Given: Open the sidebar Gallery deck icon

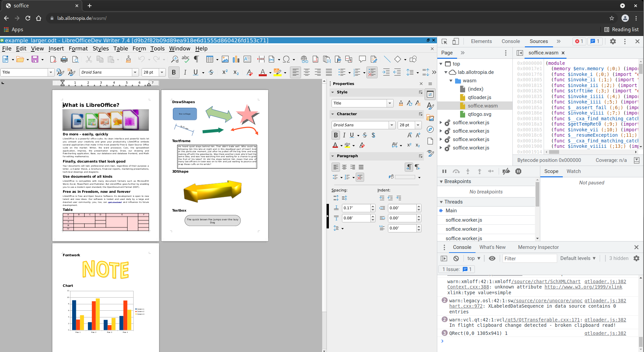Looking at the screenshot, I should (430, 118).
